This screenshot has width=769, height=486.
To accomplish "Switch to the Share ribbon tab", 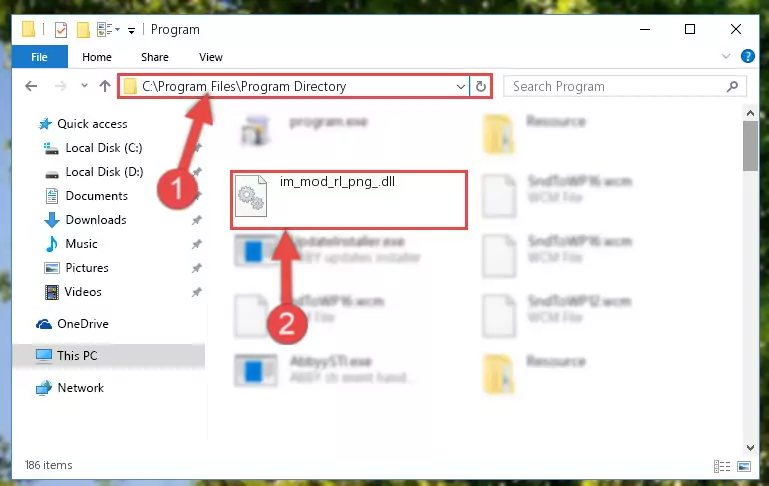I will [154, 57].
